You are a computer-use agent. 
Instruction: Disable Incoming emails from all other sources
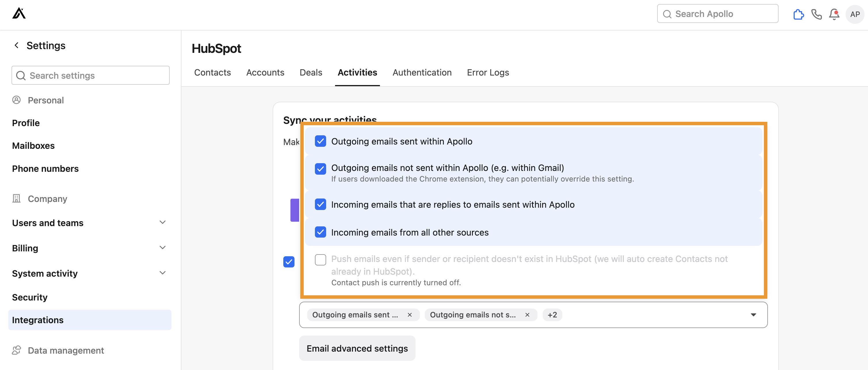(320, 232)
